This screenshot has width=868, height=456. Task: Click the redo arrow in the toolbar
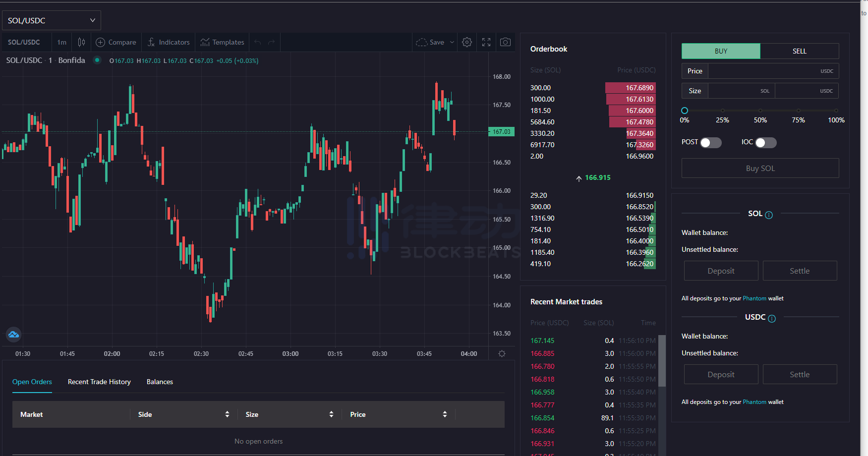pyautogui.click(x=272, y=42)
